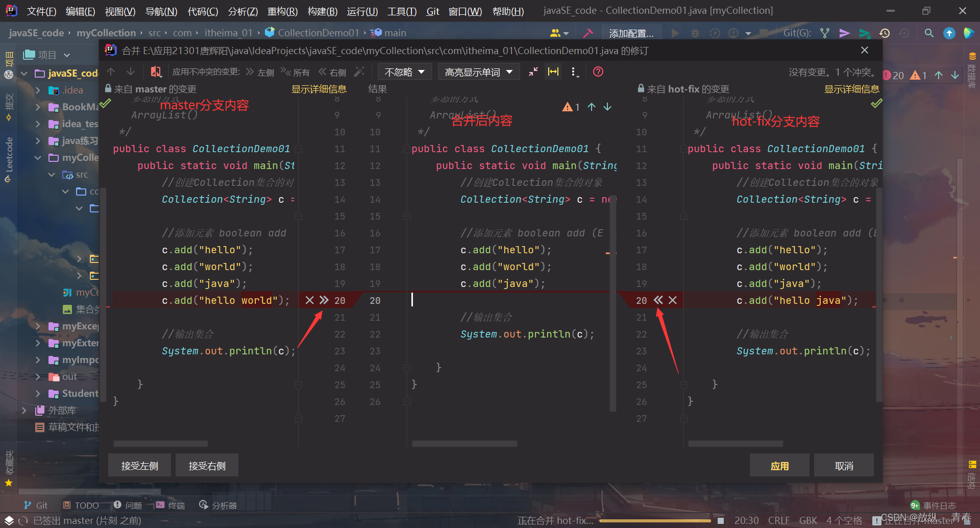Image resolution: width=980 pixels, height=528 pixels.
Task: Open the Refactor menu
Action: [282, 11]
